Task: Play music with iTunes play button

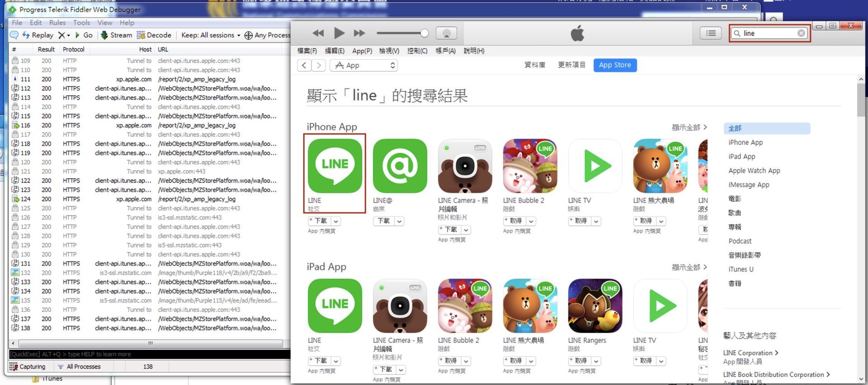Action: point(339,33)
